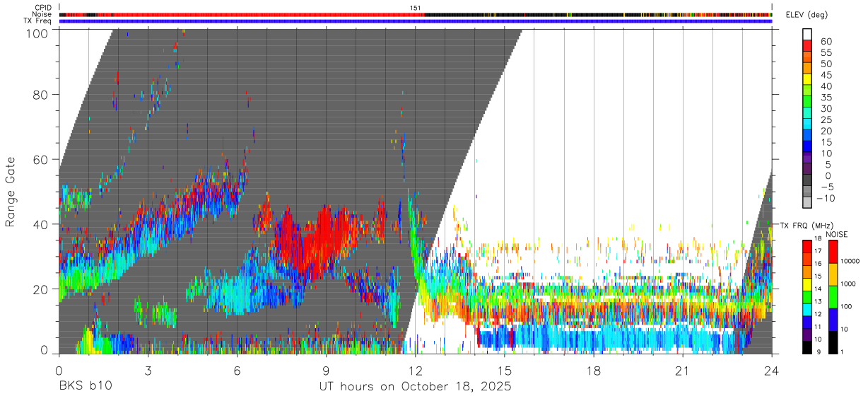This screenshot has height=401, width=868.
Task: Click the 55 label on the ELEV scale
Action: [x=825, y=53]
